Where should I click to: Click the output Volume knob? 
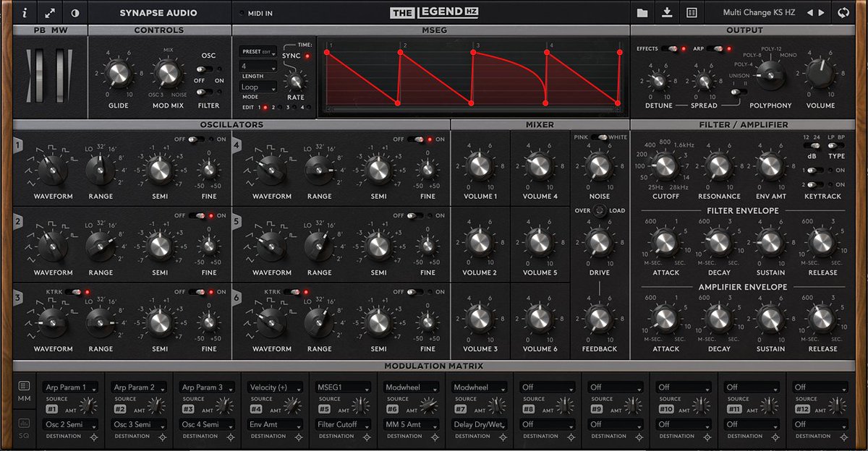[820, 74]
